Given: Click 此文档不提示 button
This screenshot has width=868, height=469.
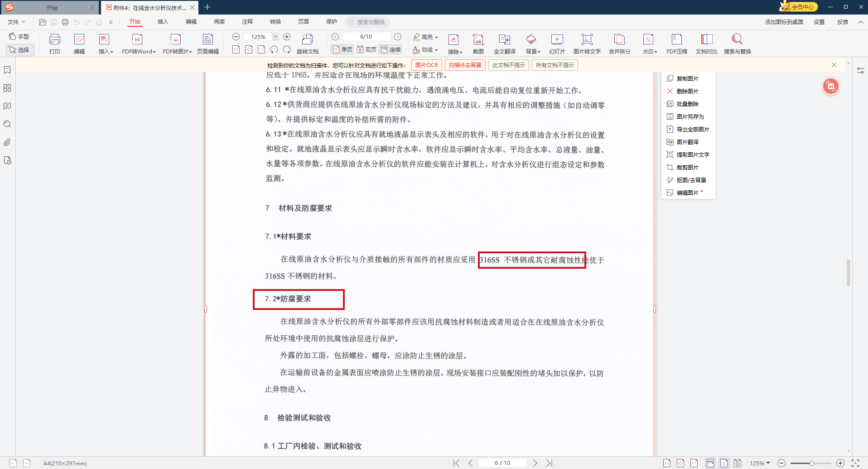Looking at the screenshot, I should [509, 65].
